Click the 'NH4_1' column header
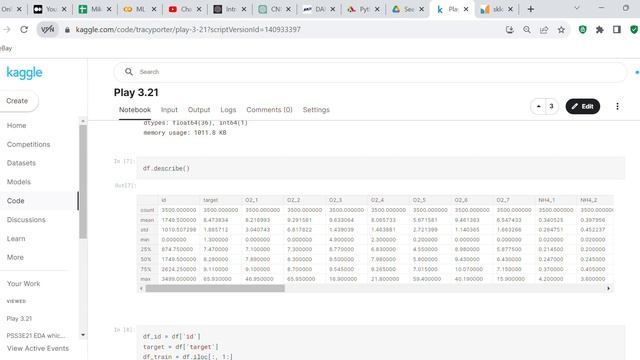This screenshot has width=640, height=360. point(547,200)
